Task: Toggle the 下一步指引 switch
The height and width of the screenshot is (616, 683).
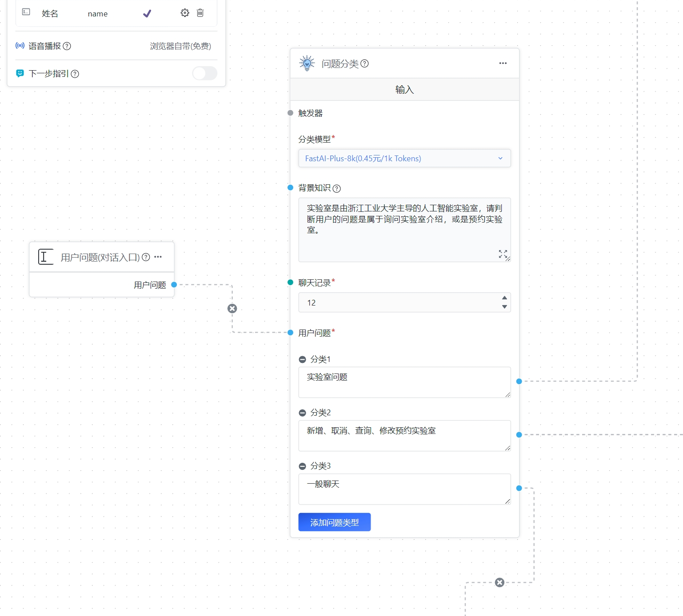Action: (204, 73)
